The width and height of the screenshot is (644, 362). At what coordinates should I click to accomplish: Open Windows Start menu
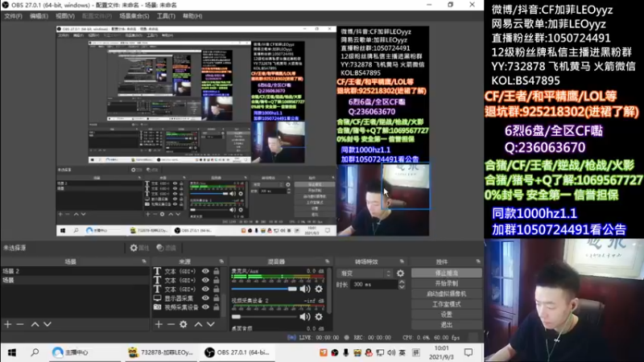tap(12, 352)
